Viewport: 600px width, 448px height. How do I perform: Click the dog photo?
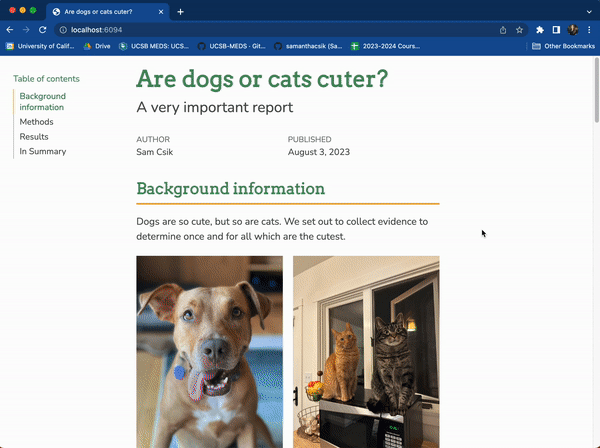pyautogui.click(x=209, y=350)
